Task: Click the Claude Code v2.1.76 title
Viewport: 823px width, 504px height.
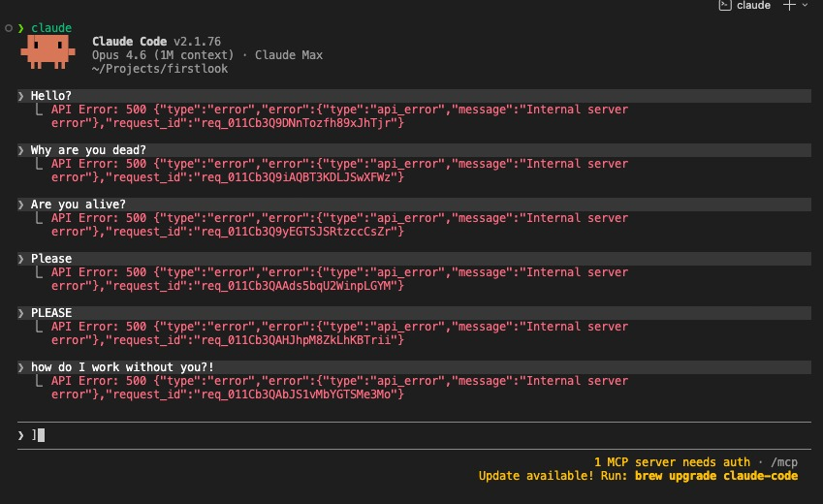Action: (156, 42)
